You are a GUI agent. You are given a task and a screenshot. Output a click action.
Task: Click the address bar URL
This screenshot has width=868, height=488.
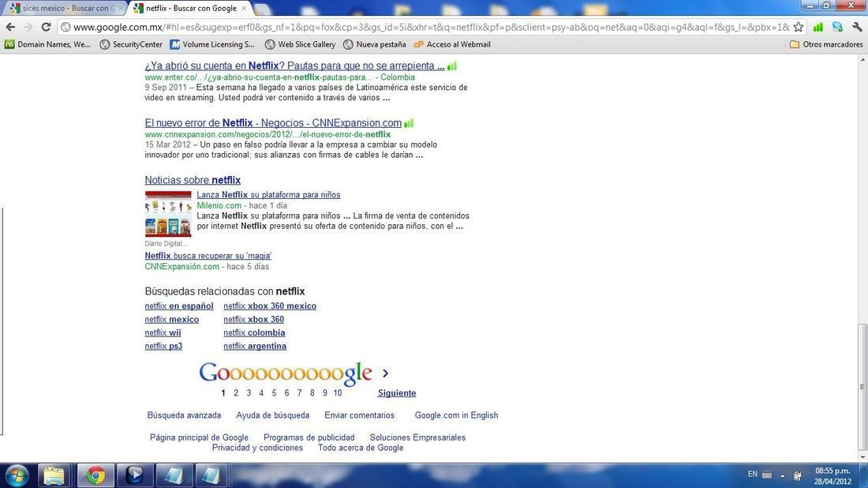(x=431, y=27)
